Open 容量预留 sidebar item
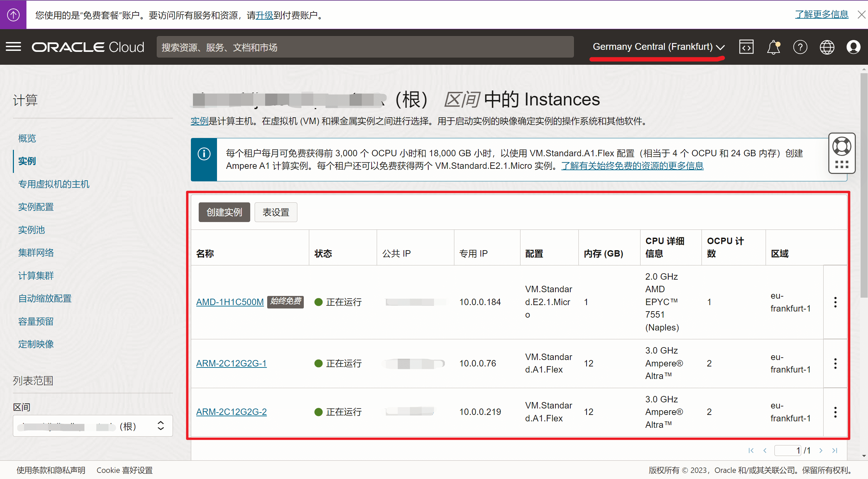This screenshot has height=479, width=868. click(36, 321)
